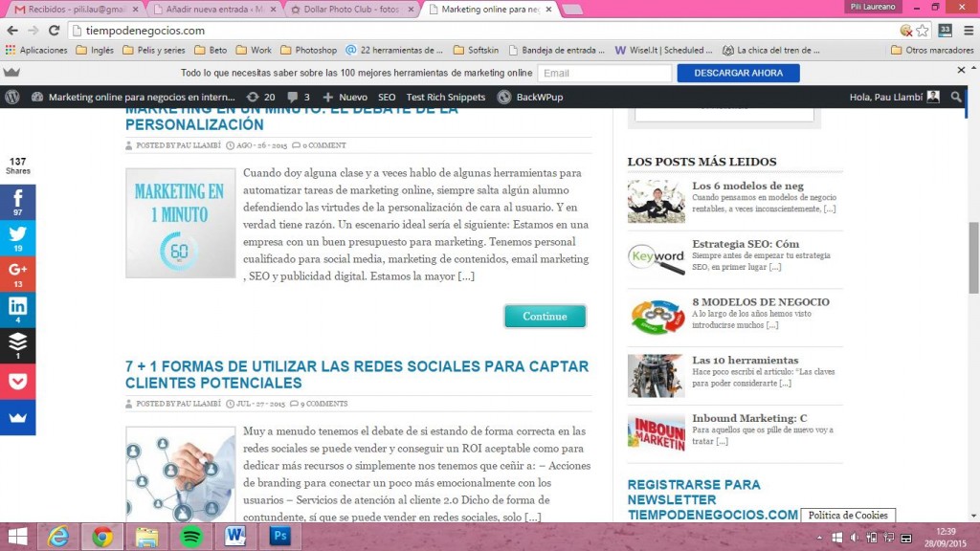Share via the Google+ sidebar icon
The image size is (980, 551).
(x=17, y=274)
